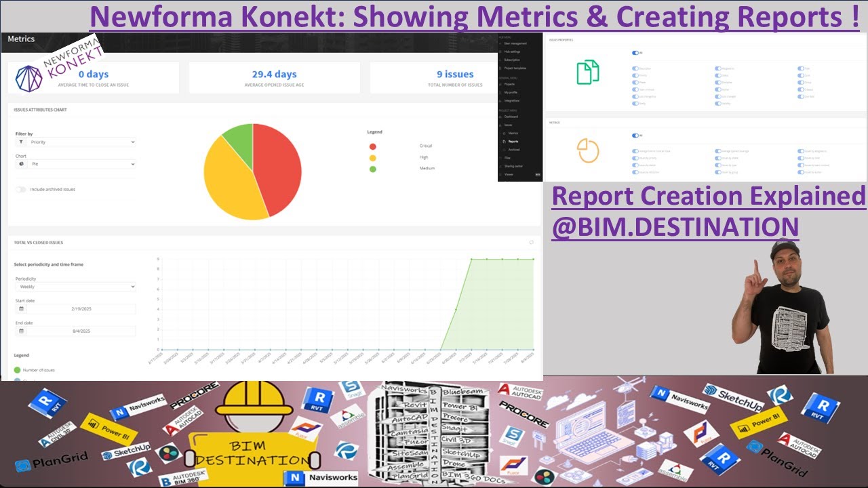Click the filter icon beside Priority field
868x488 pixels.
coord(20,142)
